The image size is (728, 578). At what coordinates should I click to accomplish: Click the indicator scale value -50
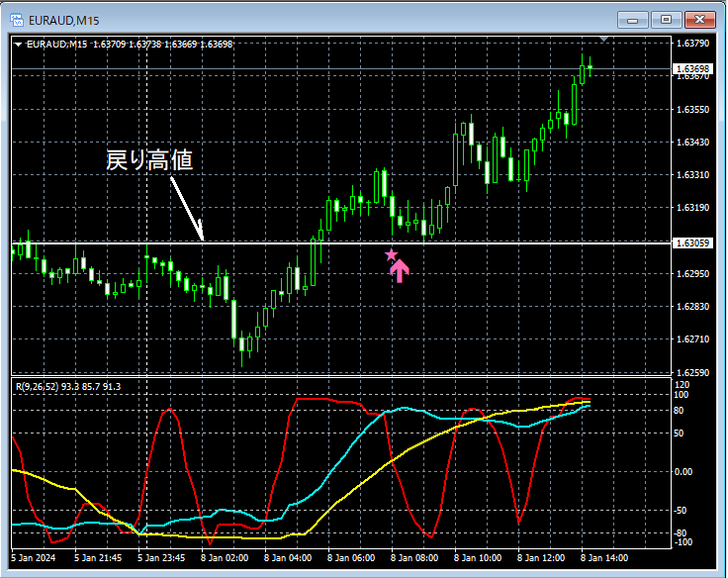pyautogui.click(x=681, y=510)
